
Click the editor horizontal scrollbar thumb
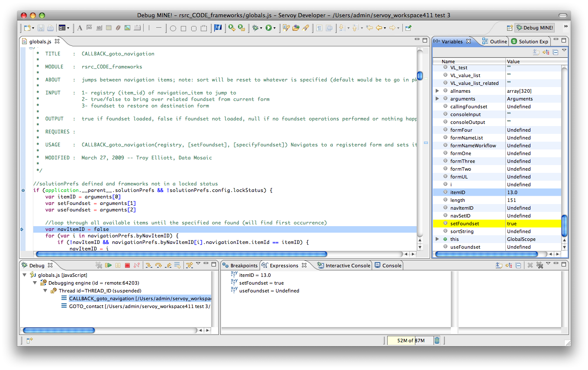point(181,254)
